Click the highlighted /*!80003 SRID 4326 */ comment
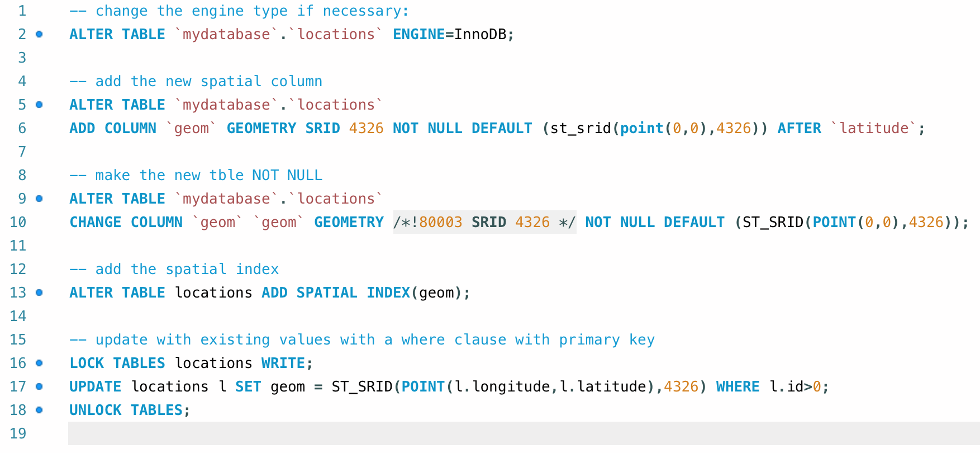 484,222
